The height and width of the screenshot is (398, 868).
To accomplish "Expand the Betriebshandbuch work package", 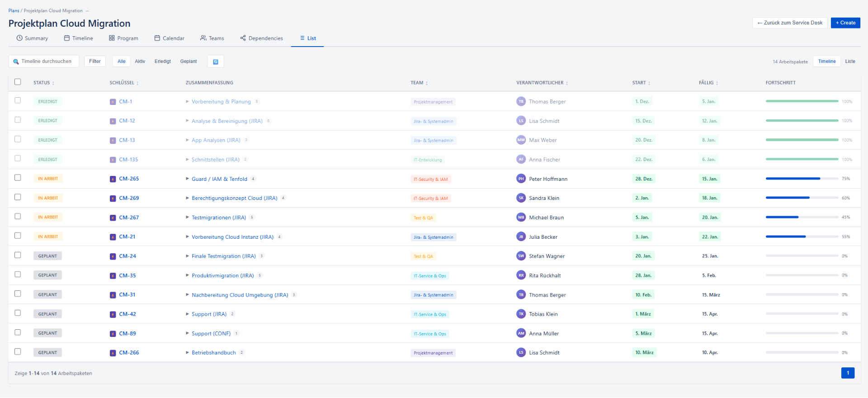I will tap(187, 353).
